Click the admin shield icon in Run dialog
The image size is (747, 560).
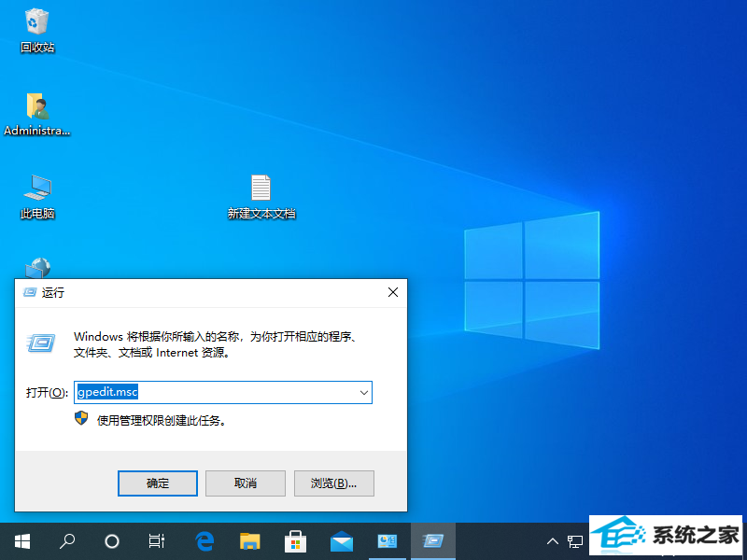81,418
